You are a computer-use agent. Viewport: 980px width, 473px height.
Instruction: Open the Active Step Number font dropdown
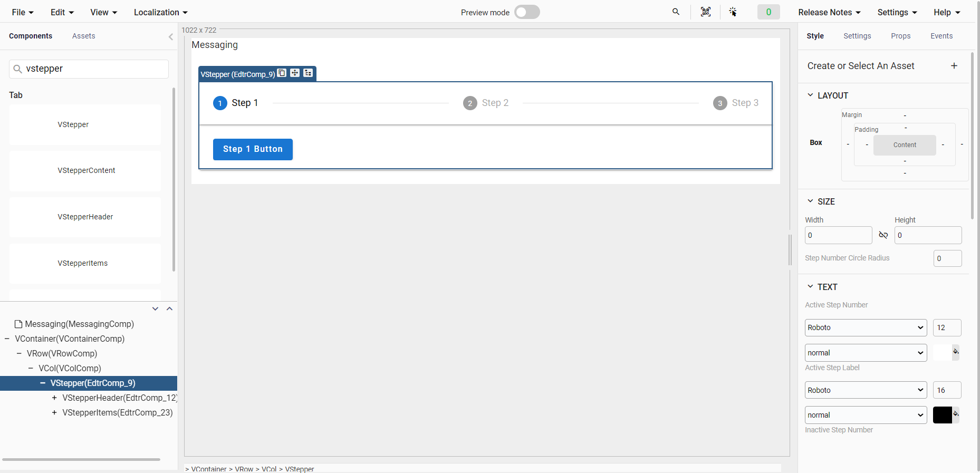[x=865, y=327]
